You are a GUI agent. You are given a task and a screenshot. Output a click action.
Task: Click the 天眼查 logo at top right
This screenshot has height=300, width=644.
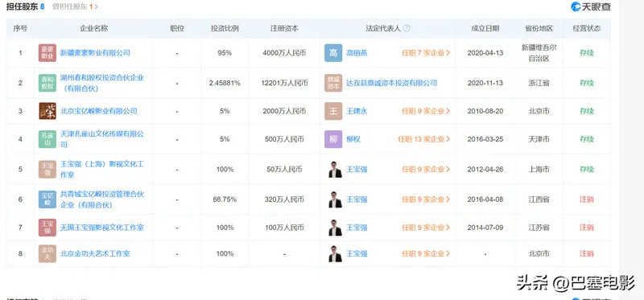591,6
